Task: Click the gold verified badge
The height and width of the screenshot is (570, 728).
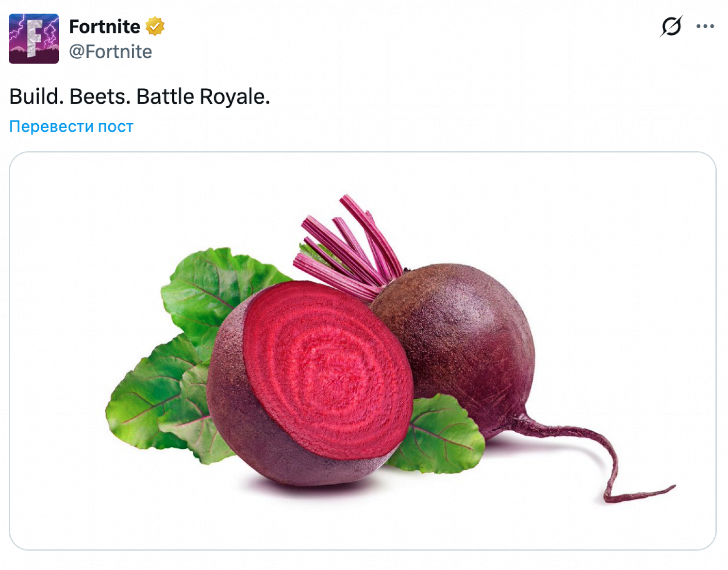Action: (155, 26)
